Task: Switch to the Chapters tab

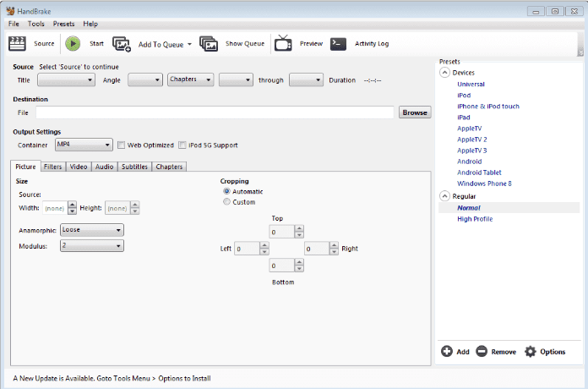Action: (x=169, y=167)
